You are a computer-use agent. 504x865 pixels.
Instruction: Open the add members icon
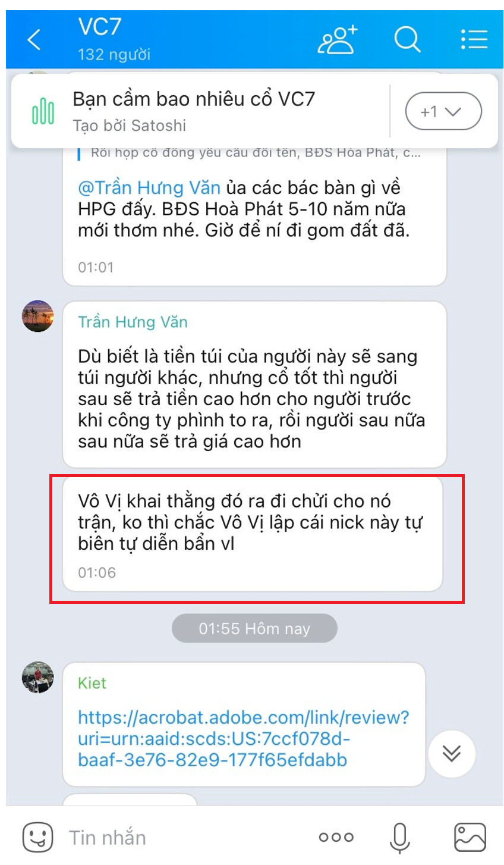tap(338, 40)
